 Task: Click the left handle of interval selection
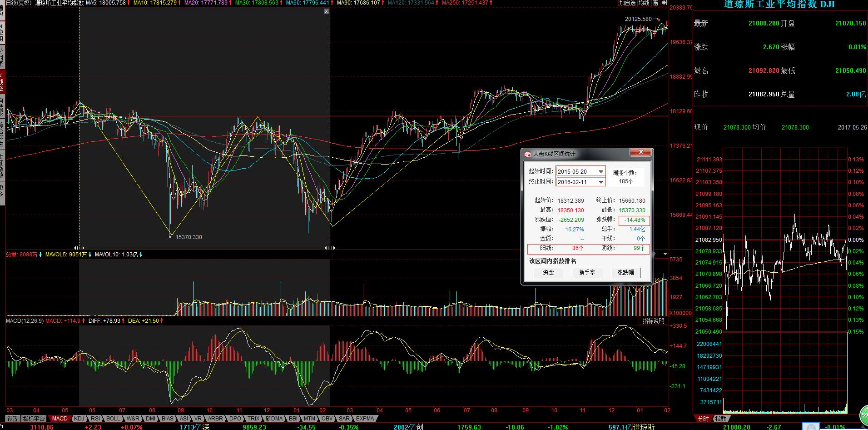click(x=79, y=248)
